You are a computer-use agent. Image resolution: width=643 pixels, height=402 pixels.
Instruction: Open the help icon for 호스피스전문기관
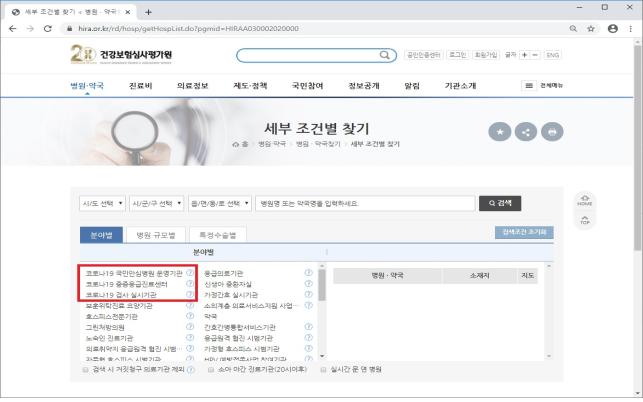(190, 316)
